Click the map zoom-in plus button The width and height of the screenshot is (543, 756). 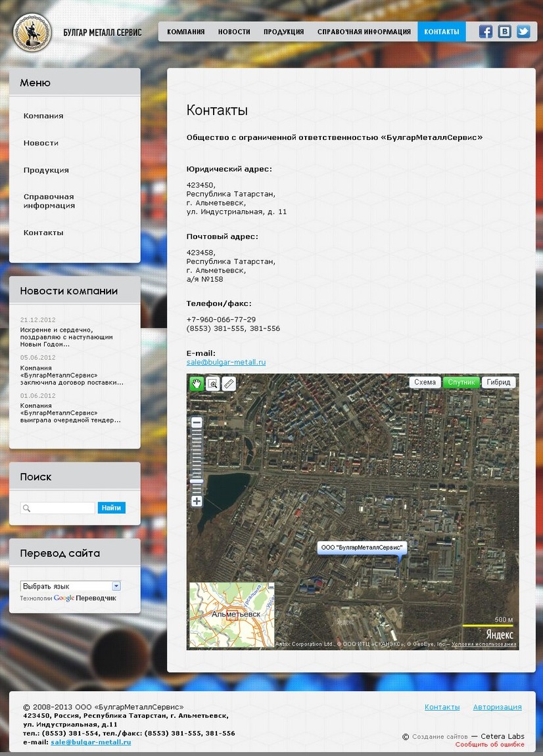(x=197, y=501)
